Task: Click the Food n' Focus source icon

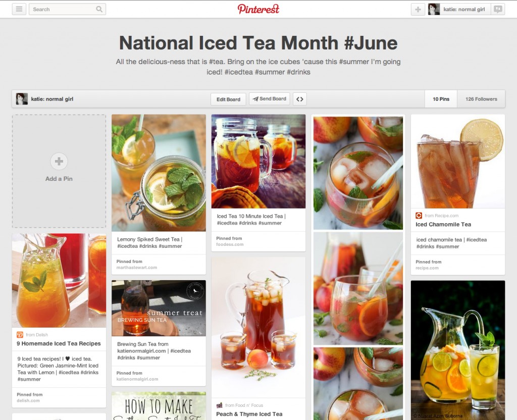Action: point(219,405)
